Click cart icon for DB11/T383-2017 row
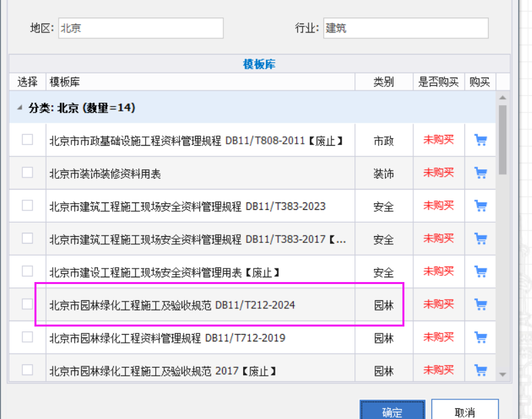532x419 pixels. pos(481,239)
